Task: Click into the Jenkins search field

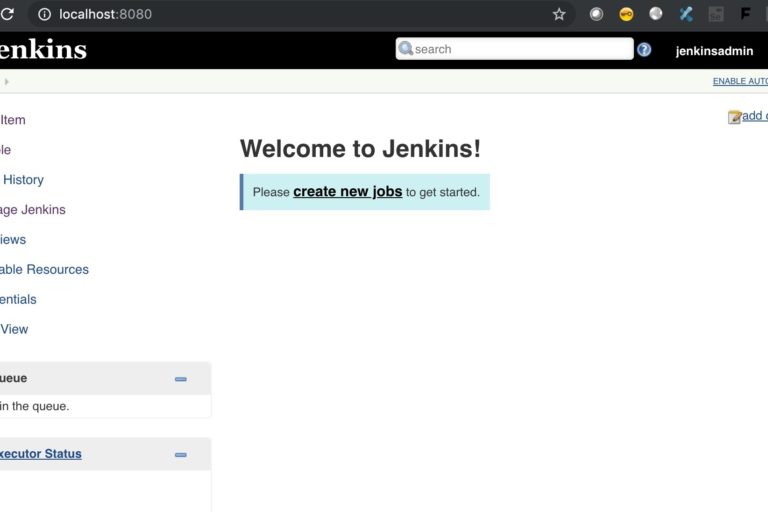Action: click(520, 49)
